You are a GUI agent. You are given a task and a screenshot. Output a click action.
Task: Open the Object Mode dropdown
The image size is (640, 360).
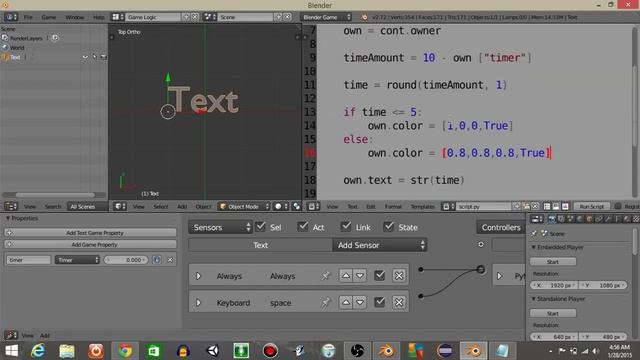pos(244,207)
